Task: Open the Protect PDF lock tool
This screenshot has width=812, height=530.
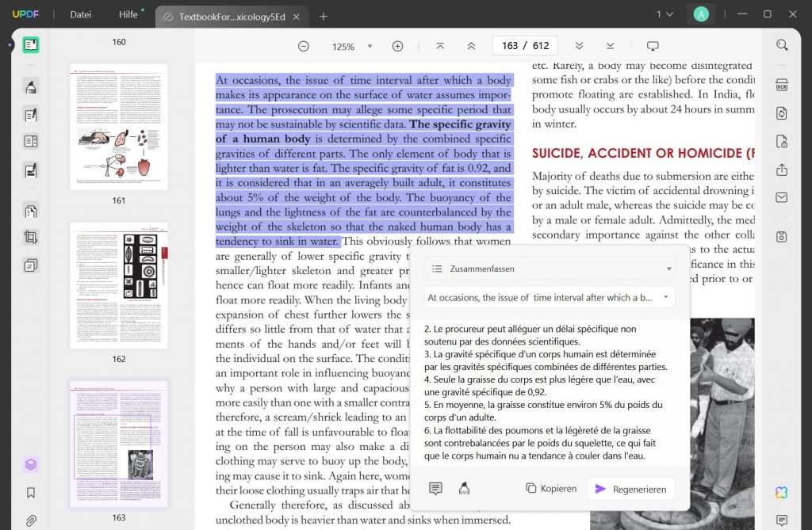Action: 782,141
